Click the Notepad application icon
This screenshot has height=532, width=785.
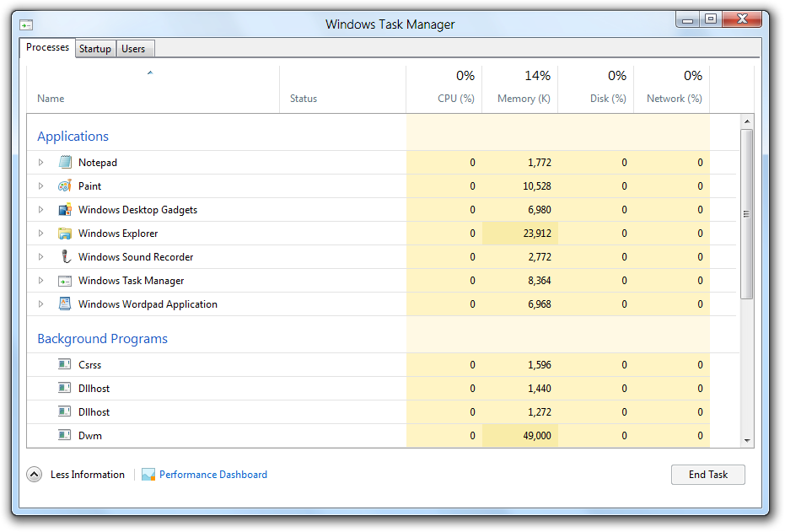(x=65, y=162)
